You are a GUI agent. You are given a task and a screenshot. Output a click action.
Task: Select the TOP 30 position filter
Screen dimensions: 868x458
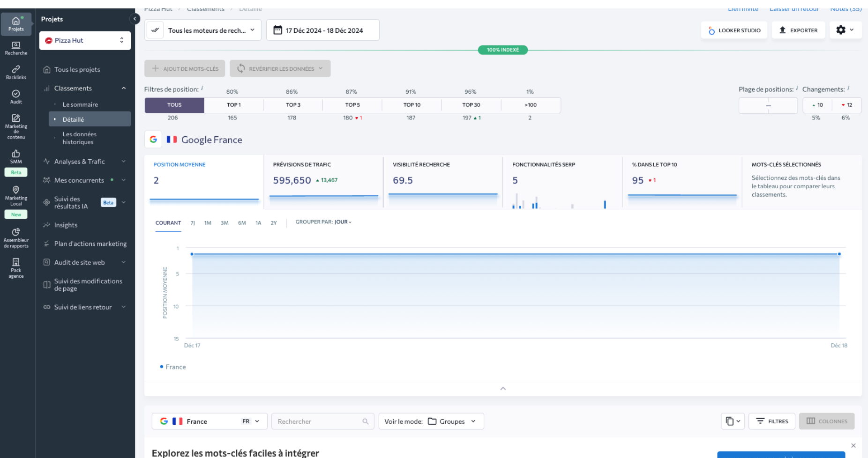click(471, 105)
